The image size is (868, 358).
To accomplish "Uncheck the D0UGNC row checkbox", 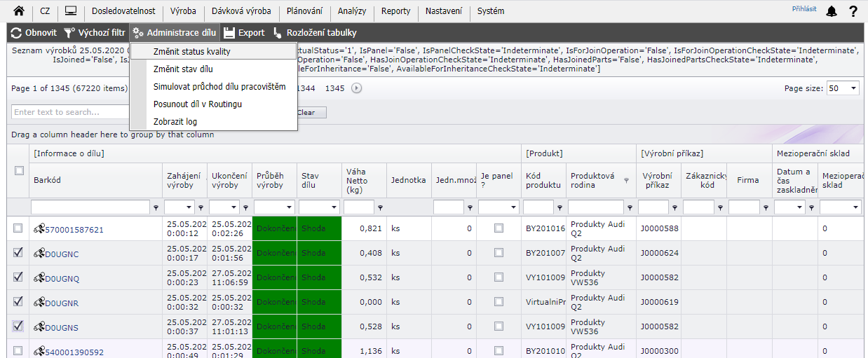I will 19,253.
